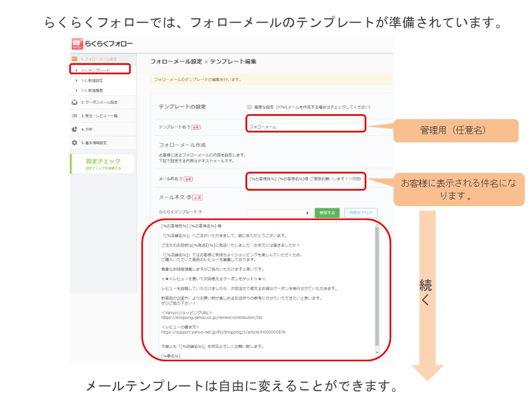This screenshot has height=399, width=532.
Task: Open 5.基本情報設定 menu item
Action: [x=103, y=143]
